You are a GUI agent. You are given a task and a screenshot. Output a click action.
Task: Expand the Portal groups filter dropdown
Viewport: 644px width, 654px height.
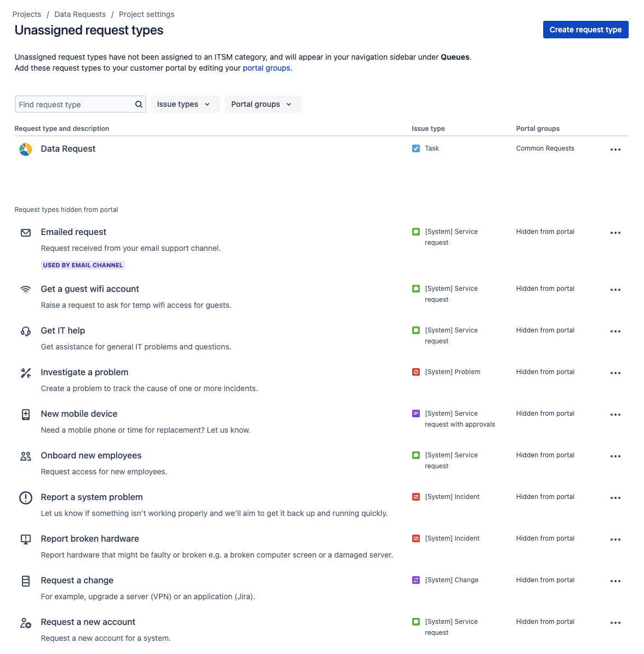click(263, 104)
